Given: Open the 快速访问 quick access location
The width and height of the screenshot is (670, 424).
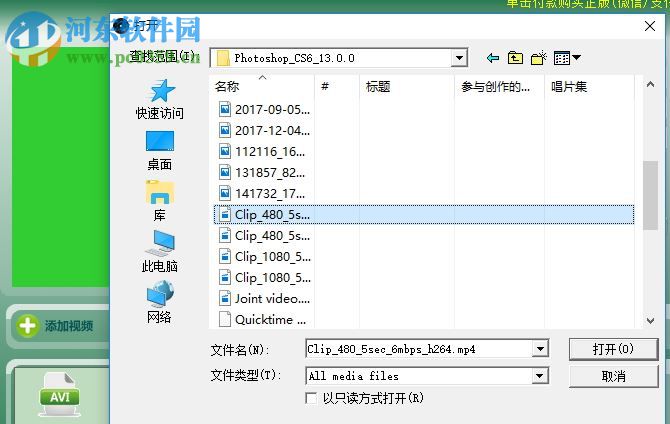Looking at the screenshot, I should pyautogui.click(x=160, y=99).
